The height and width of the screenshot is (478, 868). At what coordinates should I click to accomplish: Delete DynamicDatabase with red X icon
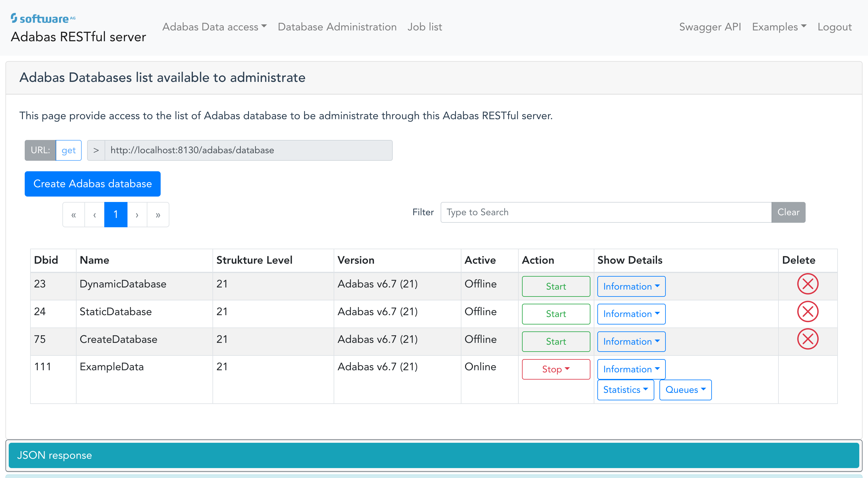(x=807, y=284)
